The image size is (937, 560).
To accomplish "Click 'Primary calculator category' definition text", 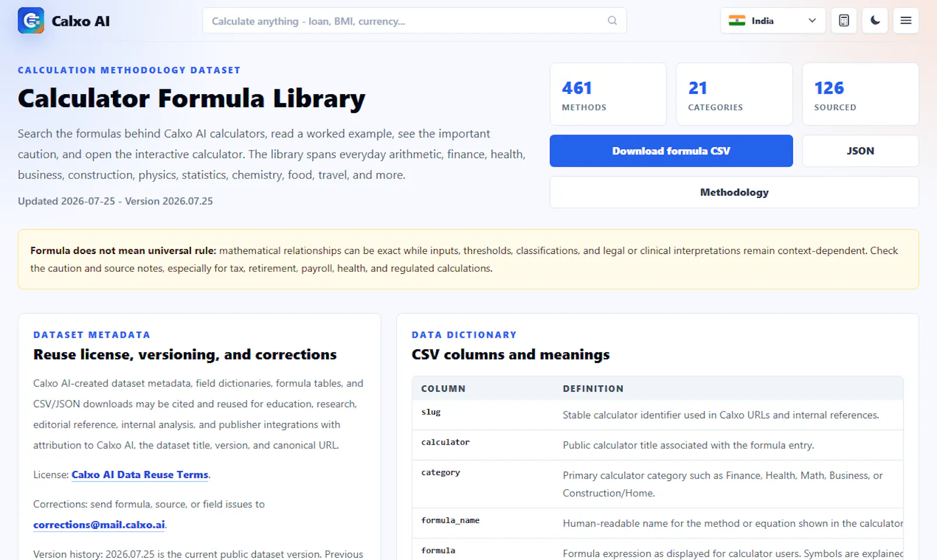I will pyautogui.click(x=723, y=484).
